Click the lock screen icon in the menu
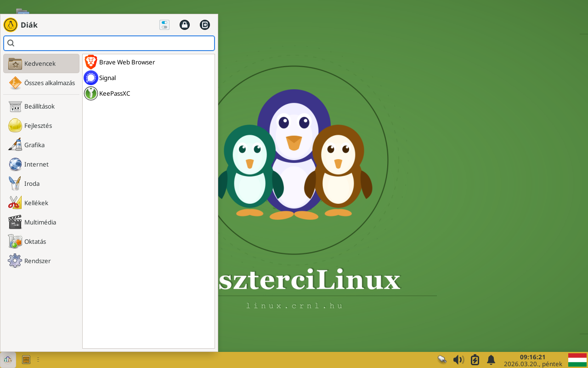The width and height of the screenshot is (588, 368). pos(184,25)
